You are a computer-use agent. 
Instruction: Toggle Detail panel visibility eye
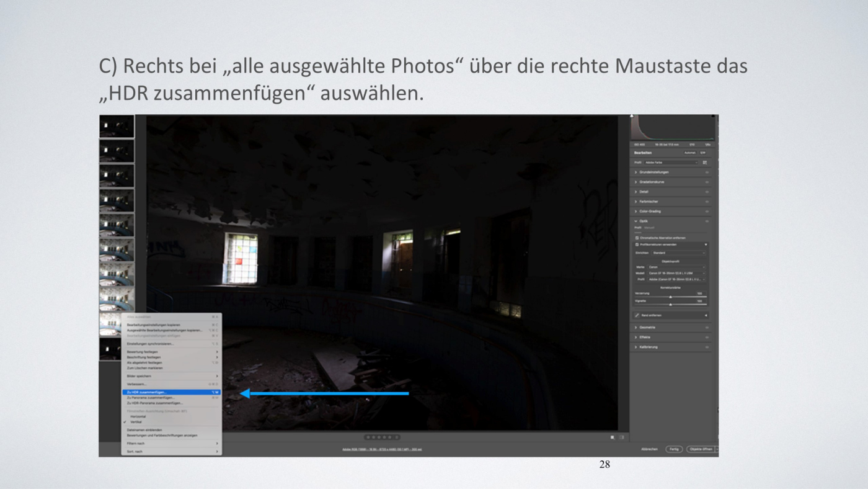coord(707,192)
